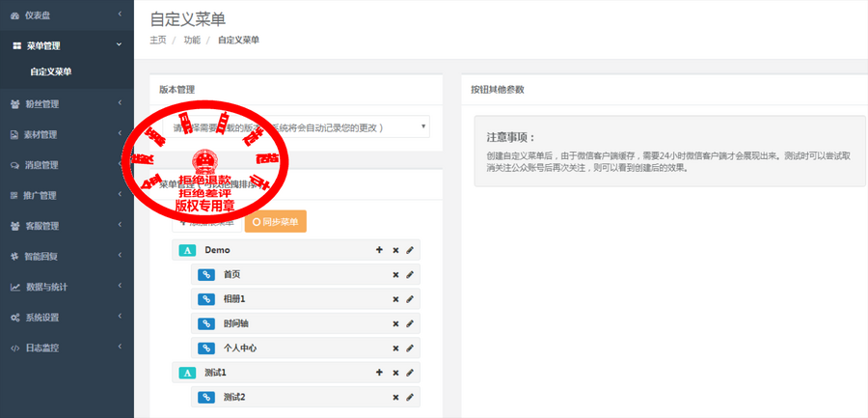Go to 主页 breadcrumb link
The image size is (868, 418).
pos(158,40)
